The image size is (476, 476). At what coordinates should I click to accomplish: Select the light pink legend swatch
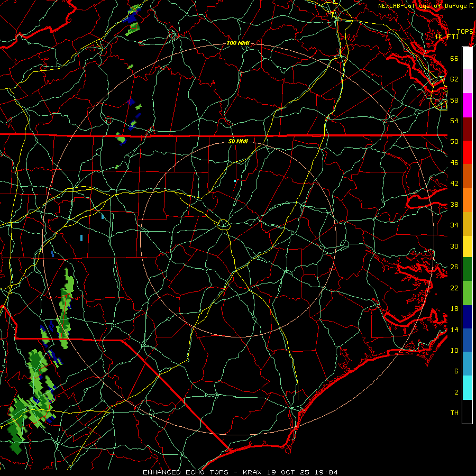click(467, 81)
